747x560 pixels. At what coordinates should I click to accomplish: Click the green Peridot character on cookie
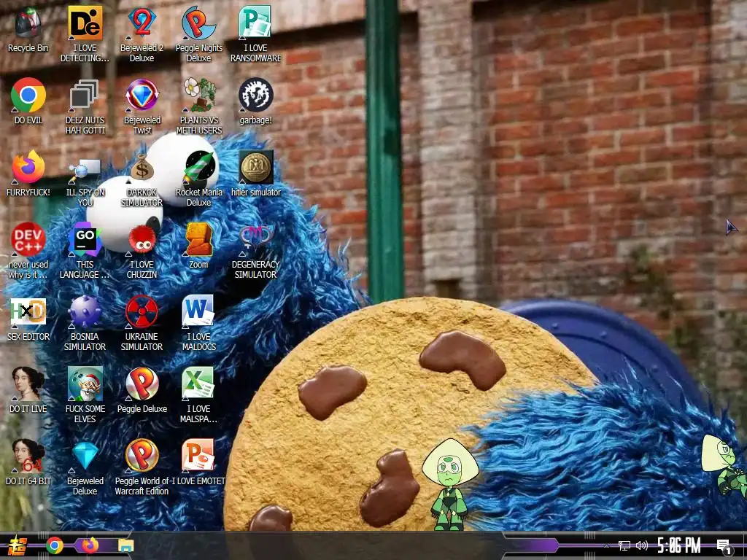pyautogui.click(x=450, y=485)
